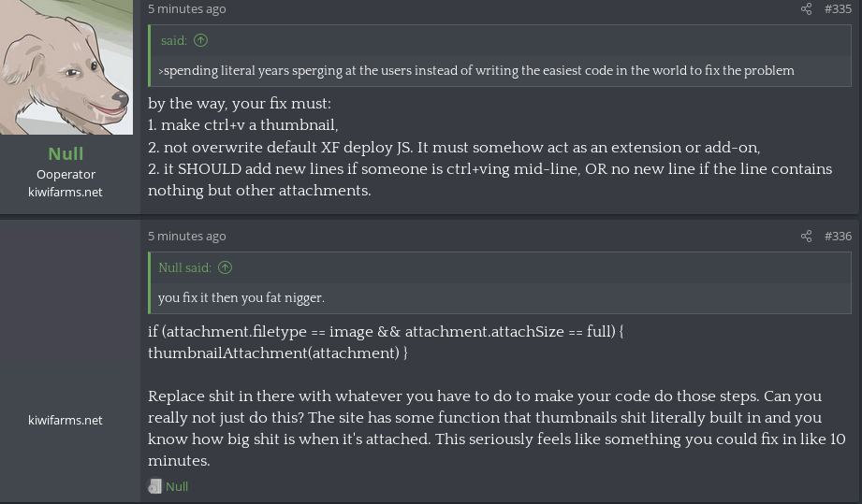The image size is (862, 504).
Task: Expand the quote beginning '>spending literal years'
Action: (x=476, y=71)
